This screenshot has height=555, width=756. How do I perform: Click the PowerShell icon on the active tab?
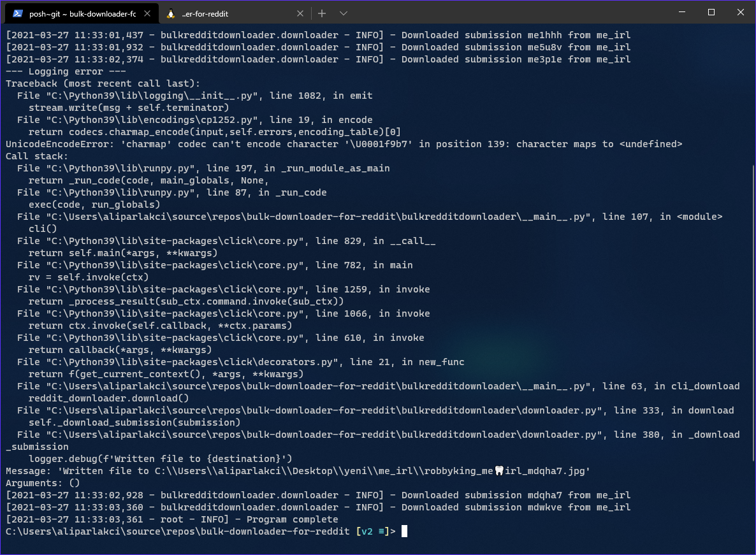(19, 12)
